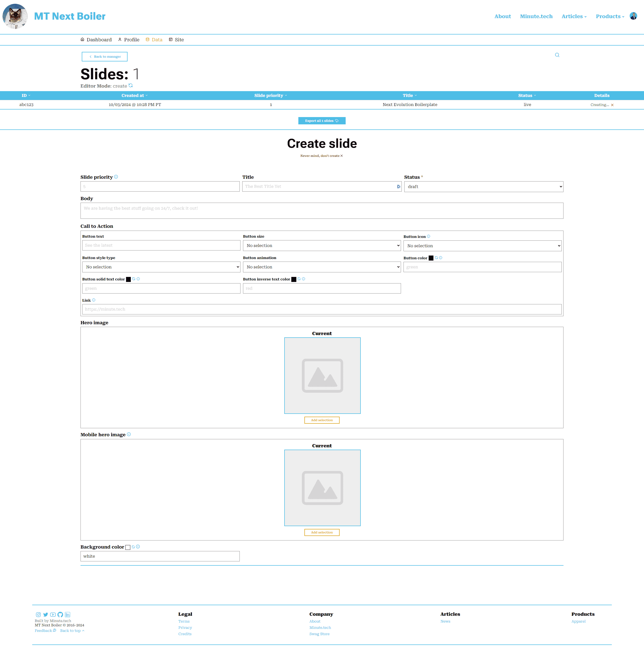Viewport: 644px width, 650px height.
Task: Sort the table by ID column
Action: 26,96
